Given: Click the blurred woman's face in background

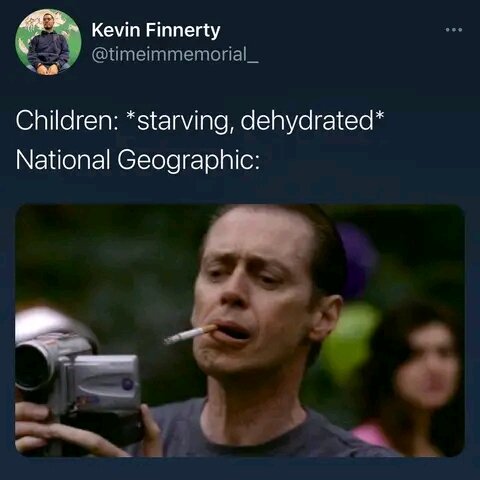Looking at the screenshot, I should 428,363.
